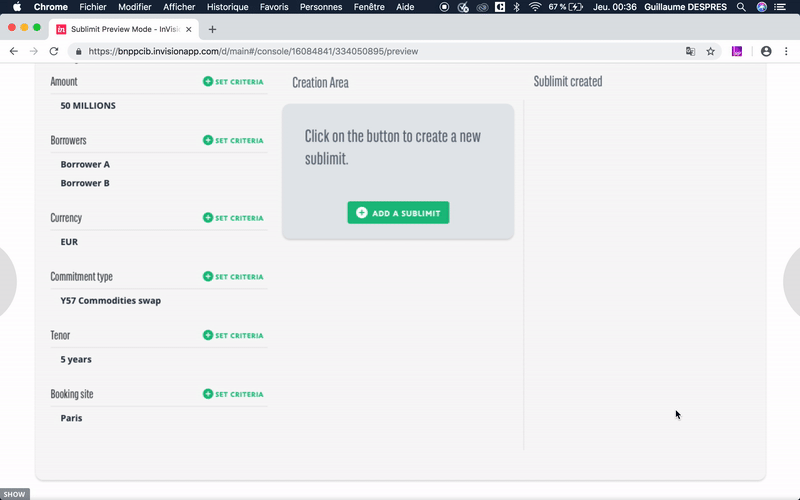Click Set Criteria next to Tenor
800x500 pixels.
pyautogui.click(x=233, y=335)
